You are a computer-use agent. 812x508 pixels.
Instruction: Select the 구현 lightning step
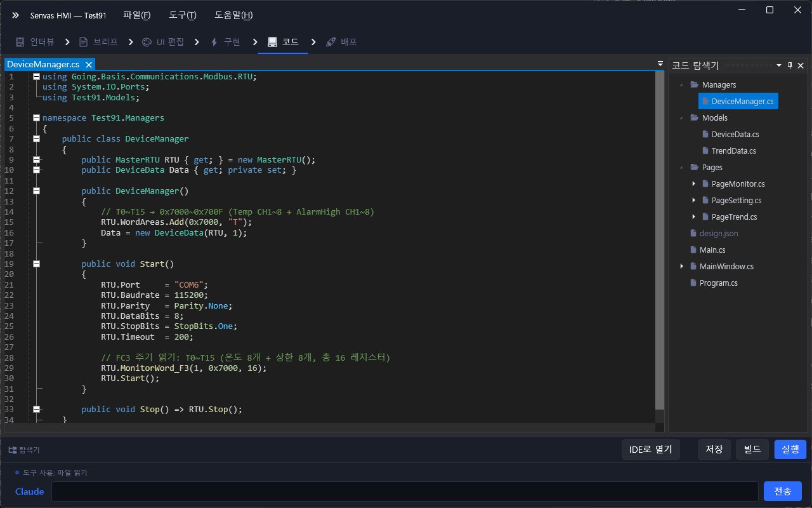[214, 42]
